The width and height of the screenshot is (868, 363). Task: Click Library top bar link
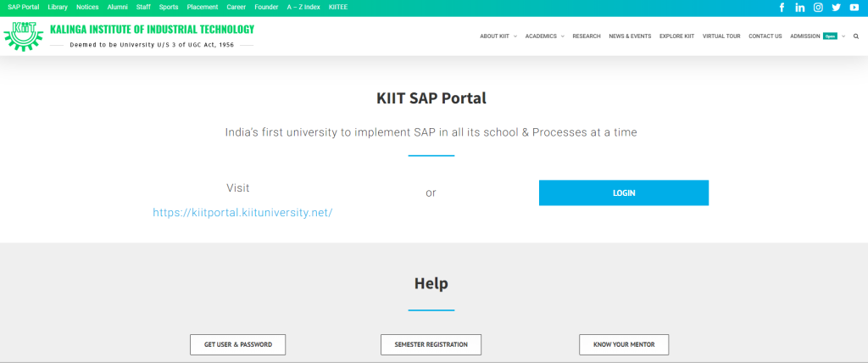coord(58,7)
